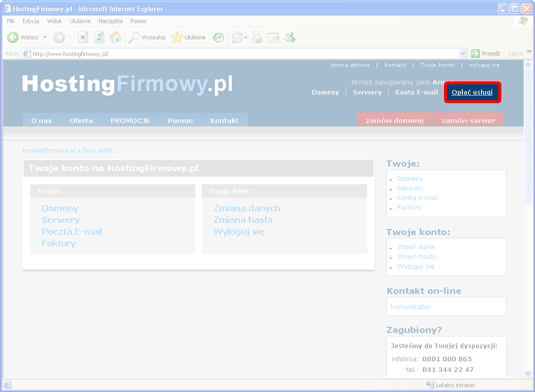535x392 pixels.
Task: Open the Zmiana hasła link
Action: [243, 220]
